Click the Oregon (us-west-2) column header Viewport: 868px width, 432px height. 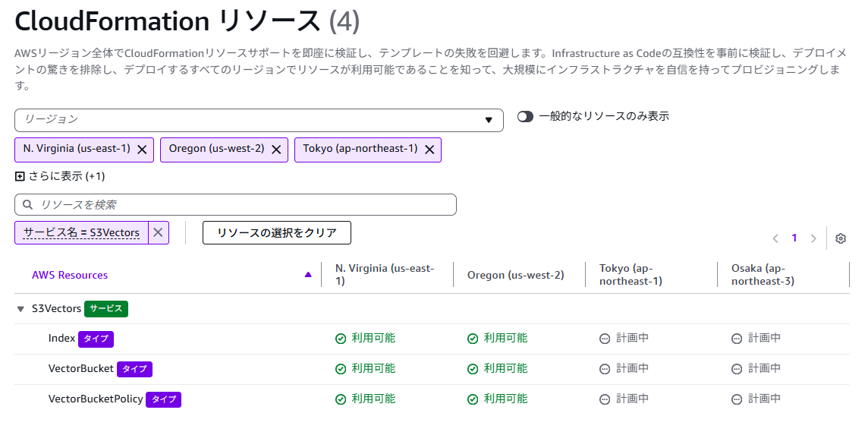click(x=515, y=275)
